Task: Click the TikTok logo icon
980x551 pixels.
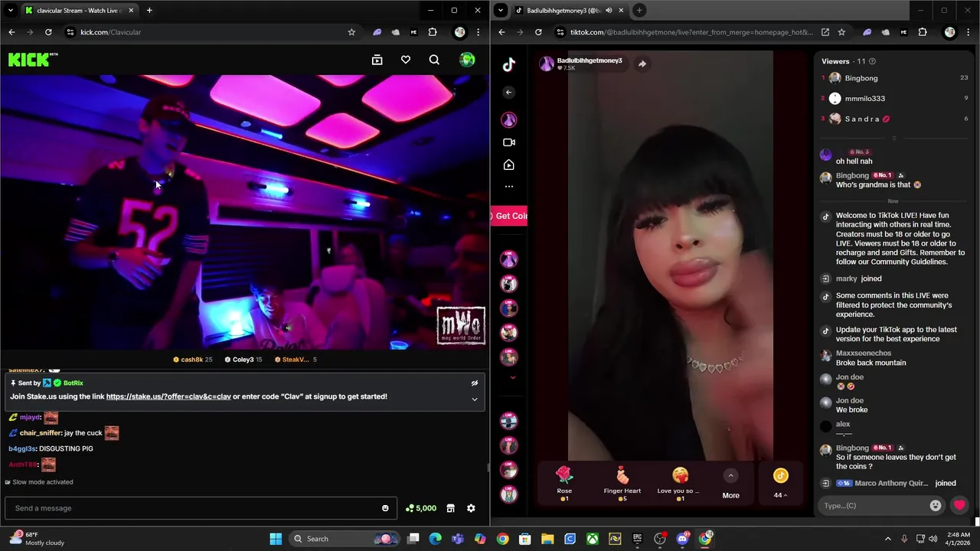Action: tap(509, 65)
